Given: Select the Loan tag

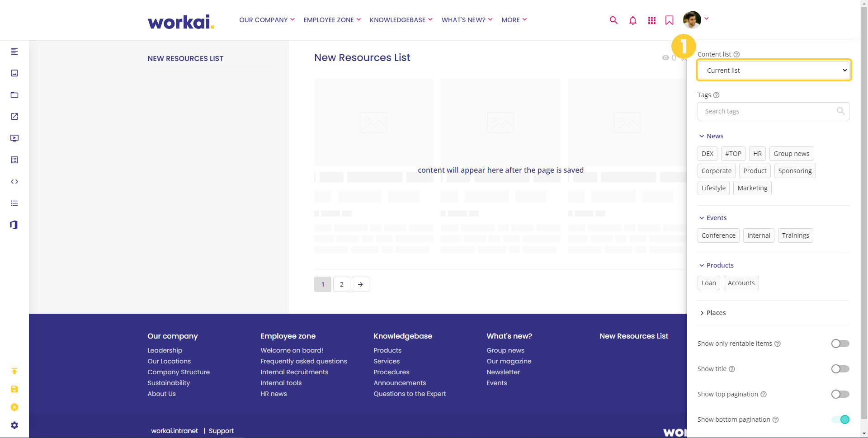Looking at the screenshot, I should 709,283.
